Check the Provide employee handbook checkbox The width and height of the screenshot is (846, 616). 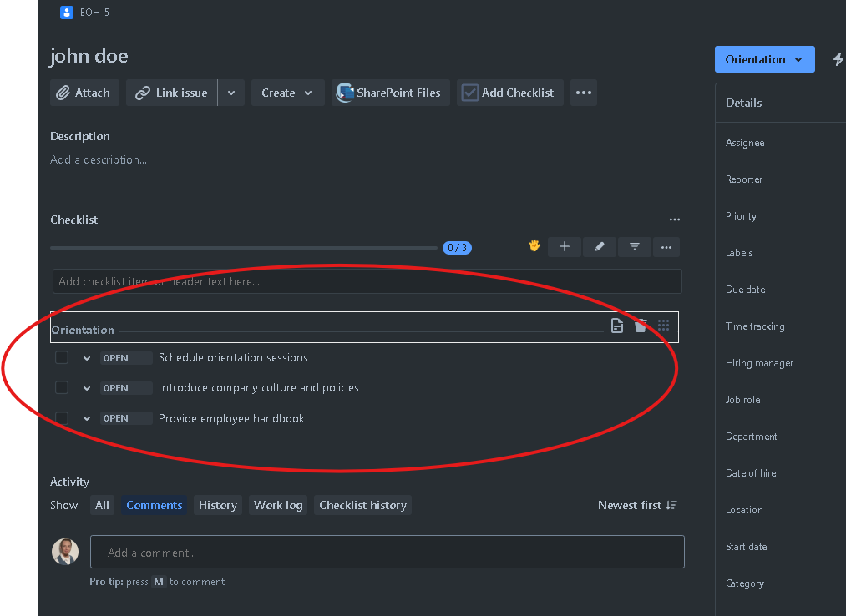(x=62, y=418)
